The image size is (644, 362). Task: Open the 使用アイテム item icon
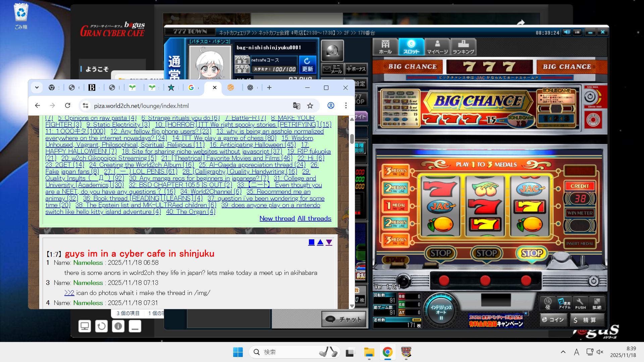pyautogui.click(x=564, y=303)
